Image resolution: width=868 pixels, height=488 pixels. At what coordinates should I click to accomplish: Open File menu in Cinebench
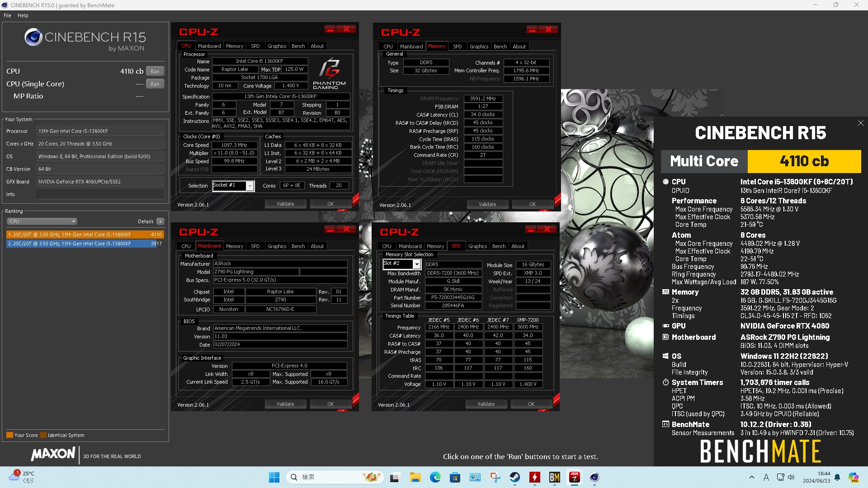point(7,15)
